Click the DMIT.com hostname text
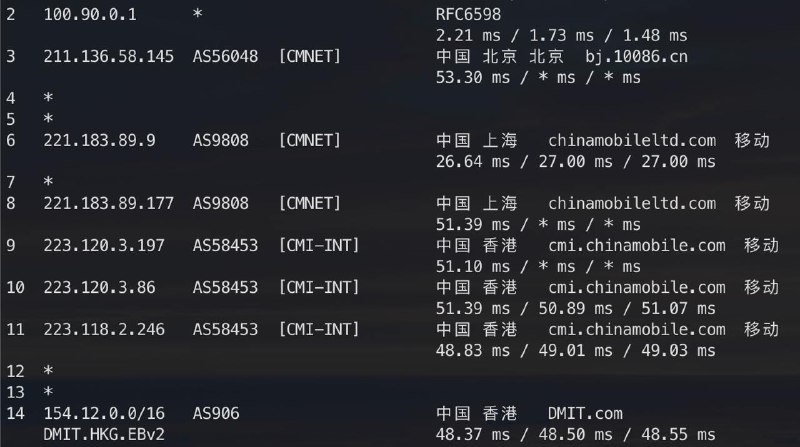The width and height of the screenshot is (800, 447). tap(585, 413)
